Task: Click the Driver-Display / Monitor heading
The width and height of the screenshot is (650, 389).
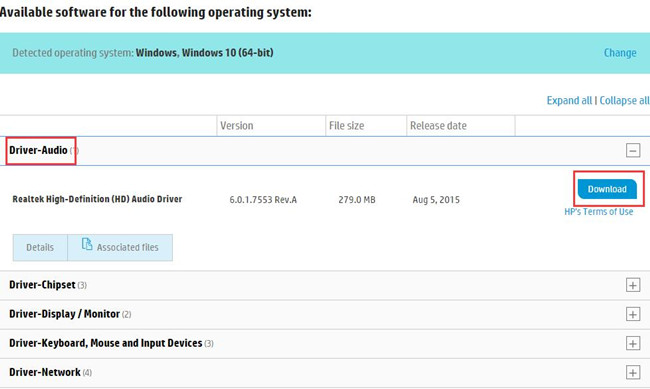Action: [x=64, y=314]
